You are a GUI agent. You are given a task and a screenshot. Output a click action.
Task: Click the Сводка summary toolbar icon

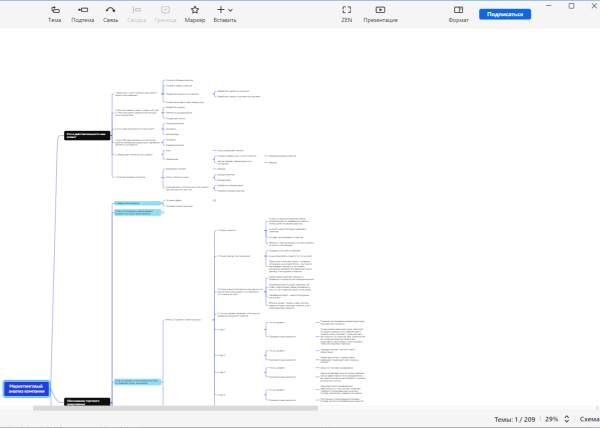pyautogui.click(x=139, y=13)
